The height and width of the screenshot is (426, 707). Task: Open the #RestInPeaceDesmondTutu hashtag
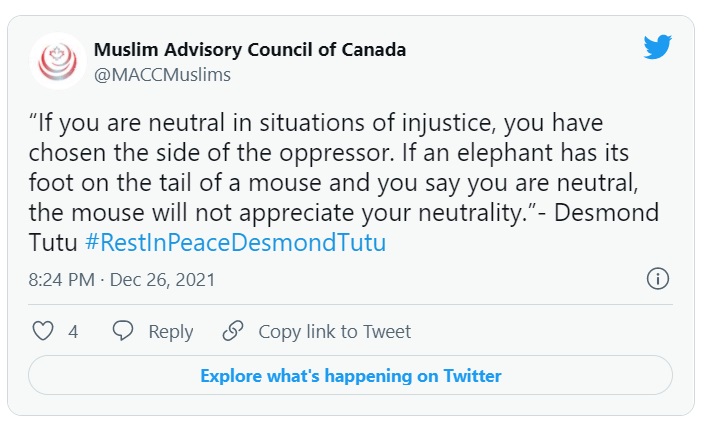(x=235, y=243)
